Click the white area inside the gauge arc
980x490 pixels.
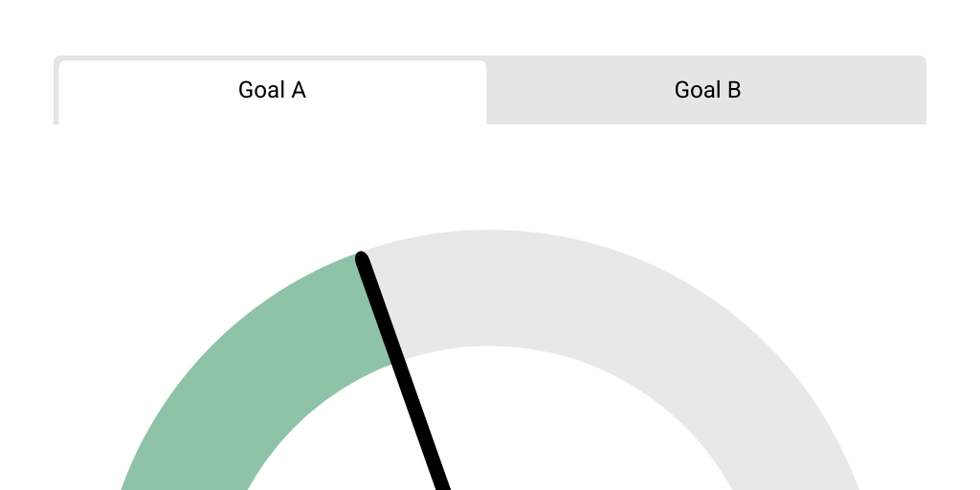point(536,431)
